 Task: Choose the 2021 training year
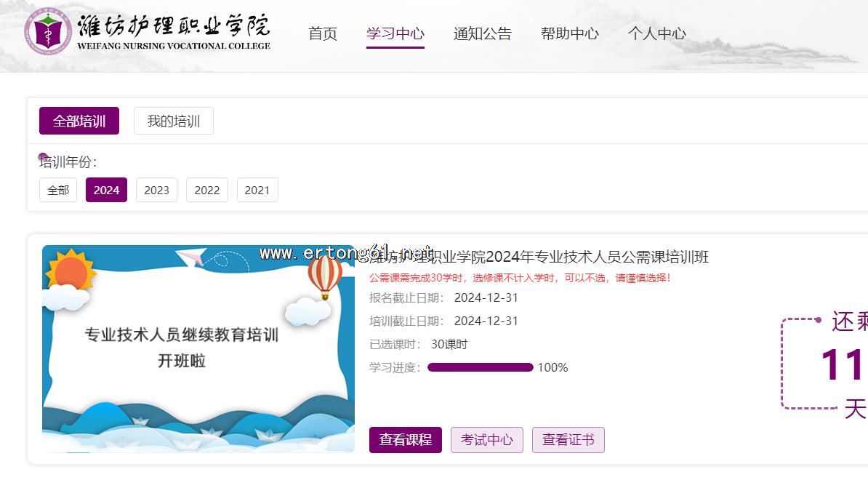point(257,190)
